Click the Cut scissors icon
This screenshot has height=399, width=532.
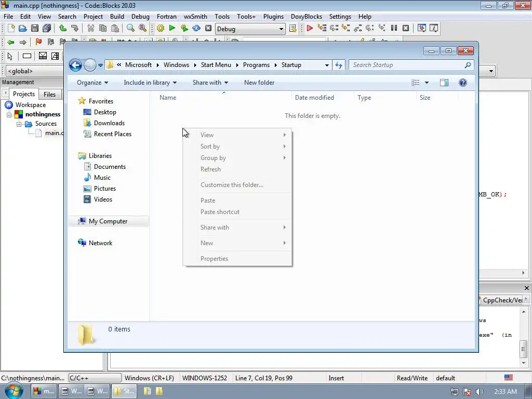tap(90, 28)
